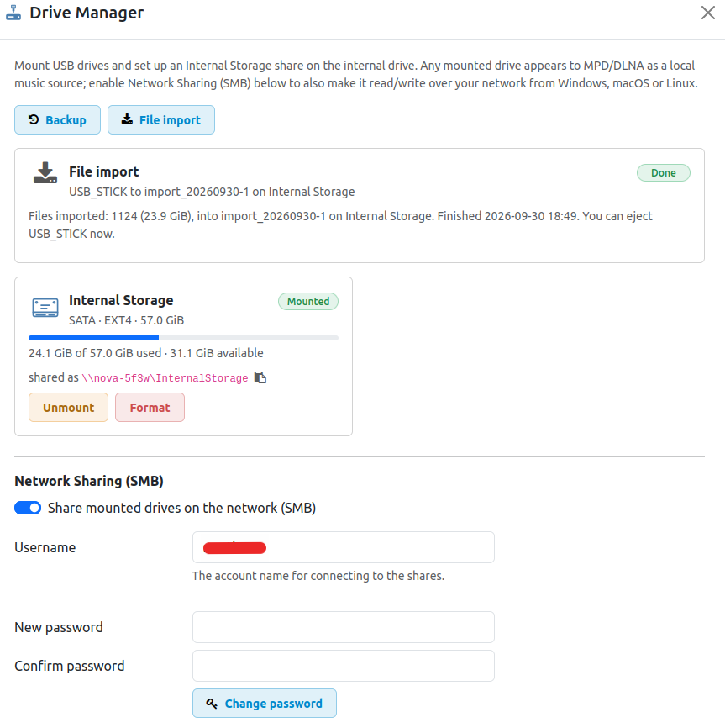Screen dimensions: 725x728
Task: Click the Change password button
Action: tap(265, 704)
